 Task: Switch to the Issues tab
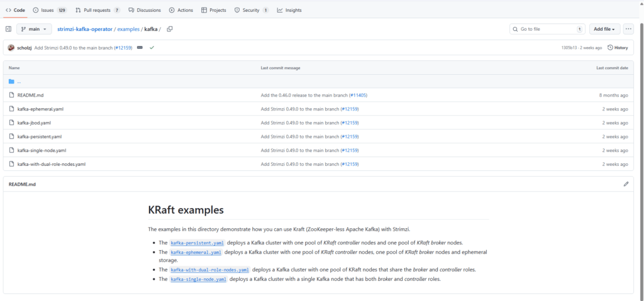49,10
